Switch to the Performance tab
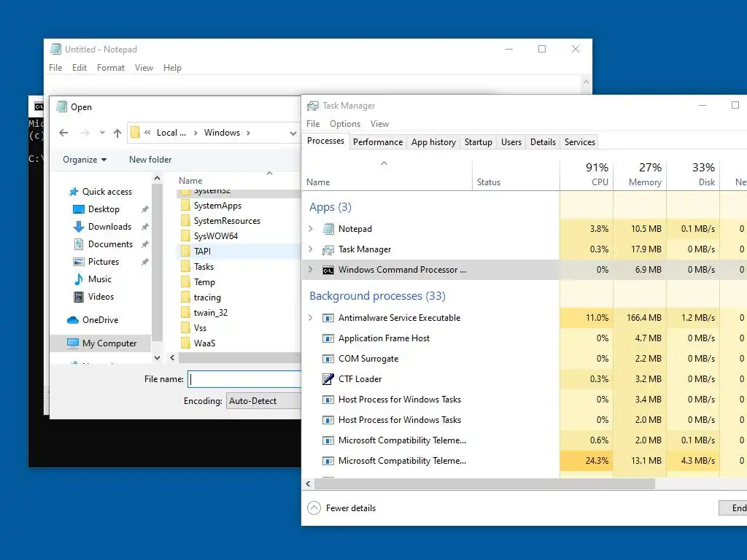Image resolution: width=747 pixels, height=560 pixels. (378, 142)
